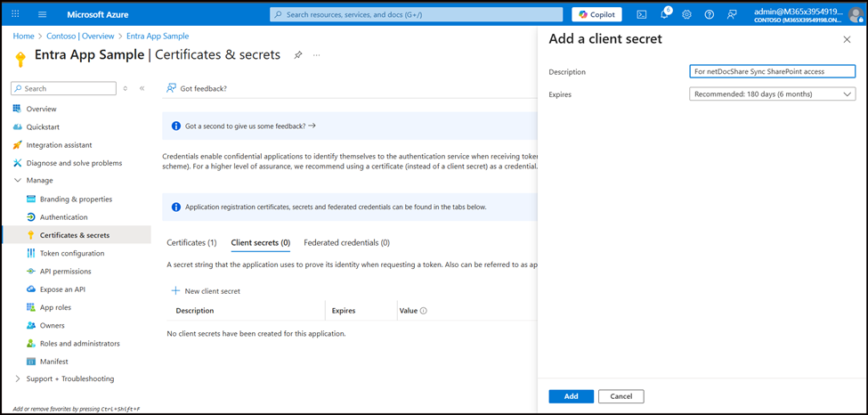868x415 pixels.
Task: Open the Azure portal waffle menu icon
Action: tap(15, 14)
